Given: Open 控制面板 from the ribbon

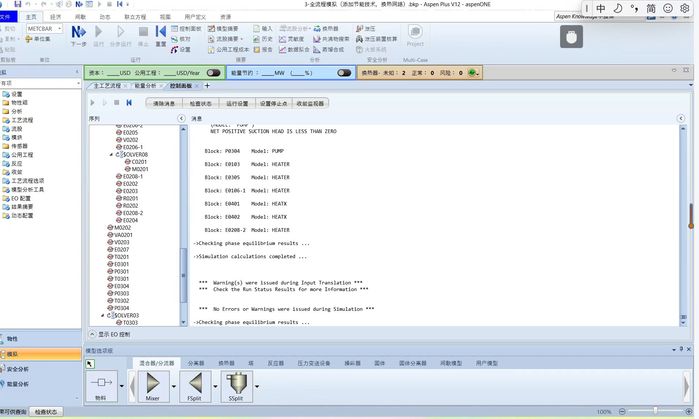Looking at the screenshot, I should tap(194, 29).
